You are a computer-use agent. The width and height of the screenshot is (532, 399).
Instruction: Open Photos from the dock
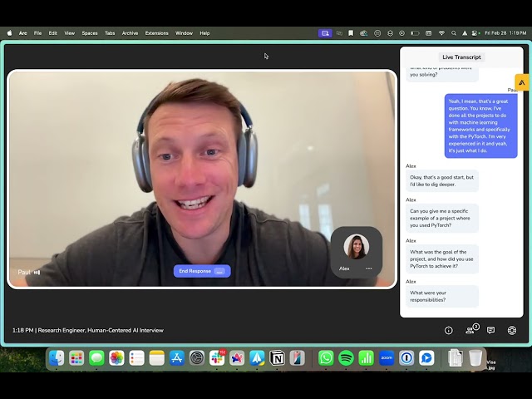click(x=116, y=358)
